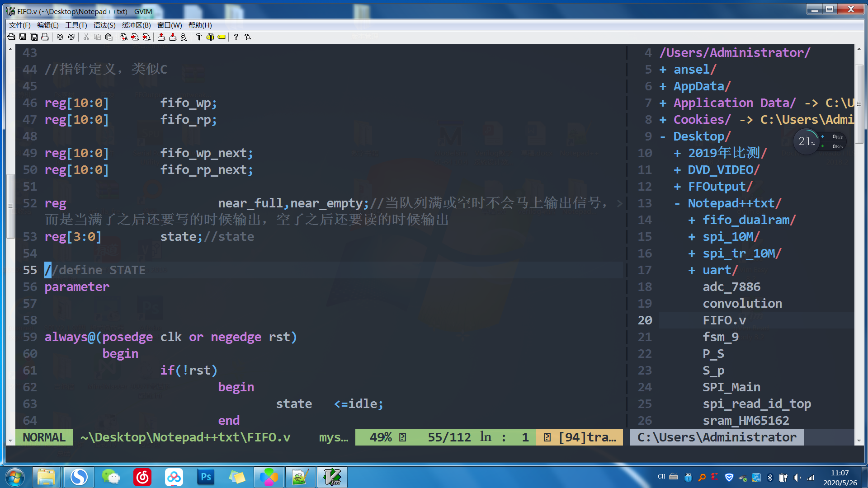Open the convolution file in file tree
The height and width of the screenshot is (488, 868).
coord(742,304)
